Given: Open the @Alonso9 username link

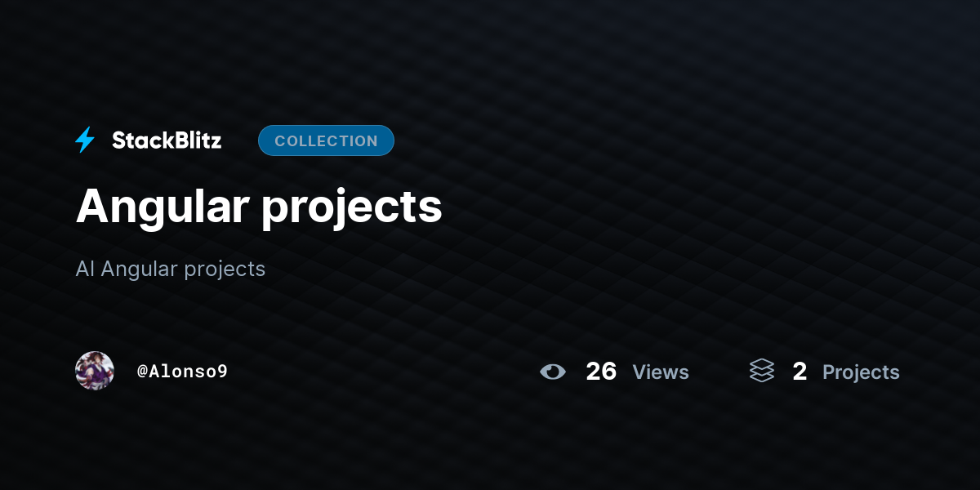Looking at the screenshot, I should [182, 372].
